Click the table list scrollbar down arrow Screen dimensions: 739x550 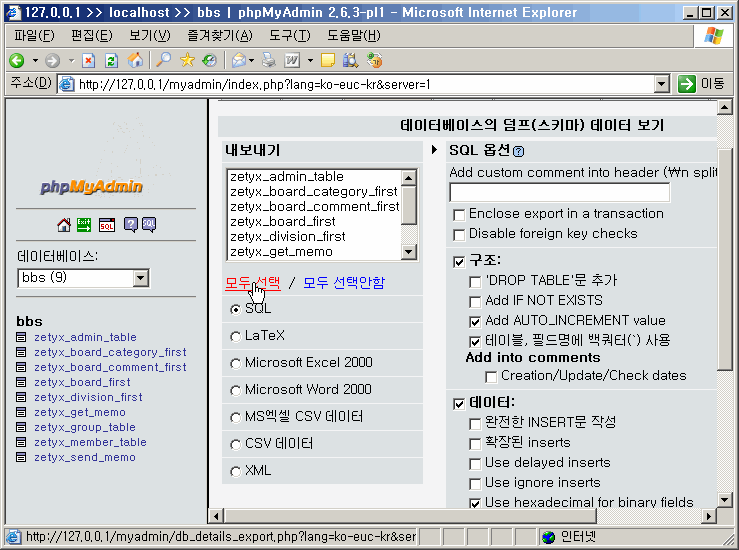408,252
